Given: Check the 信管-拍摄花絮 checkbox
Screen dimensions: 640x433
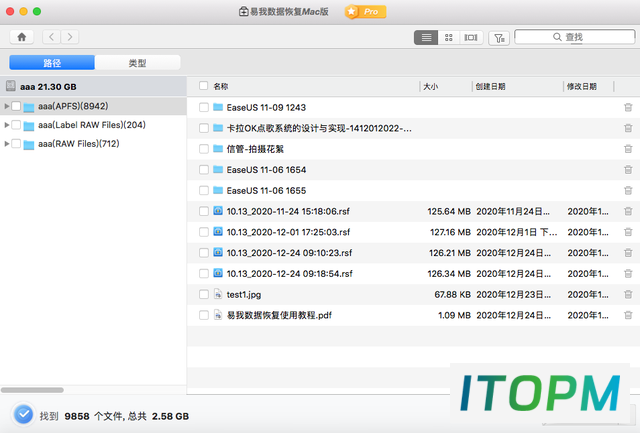Looking at the screenshot, I should point(204,149).
